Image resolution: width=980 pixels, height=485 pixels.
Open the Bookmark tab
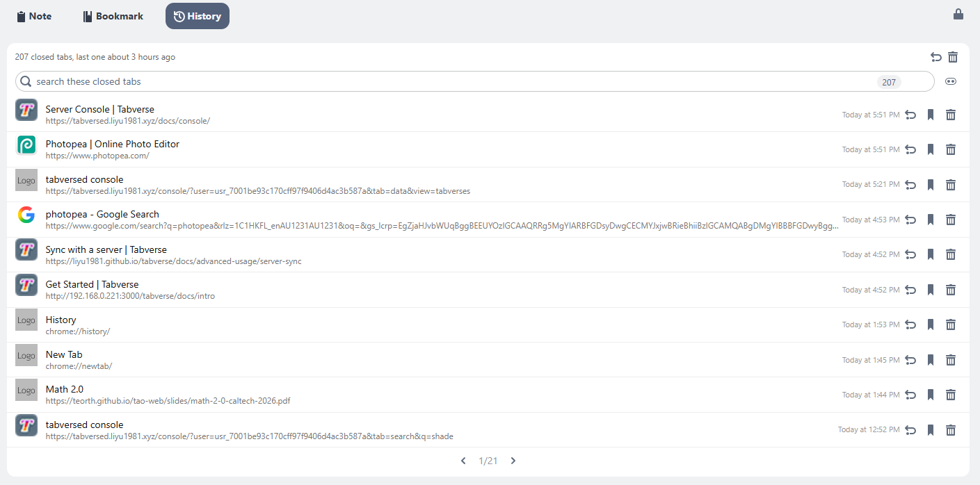click(113, 16)
